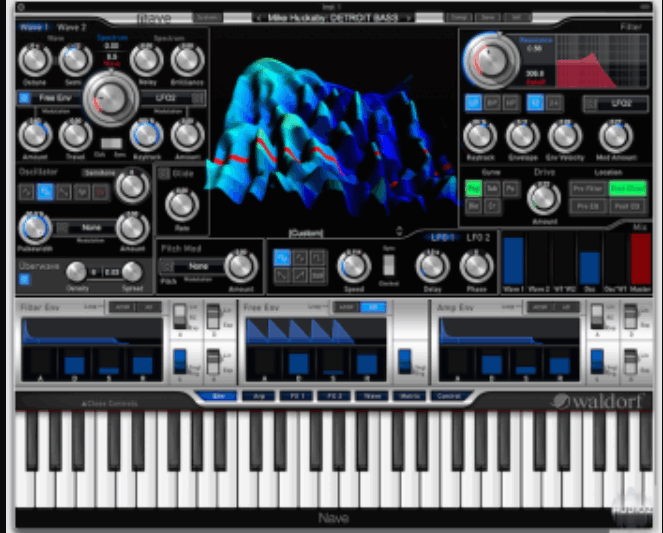Toggle the Uberwave enable button
663x533 pixels.
[25, 279]
